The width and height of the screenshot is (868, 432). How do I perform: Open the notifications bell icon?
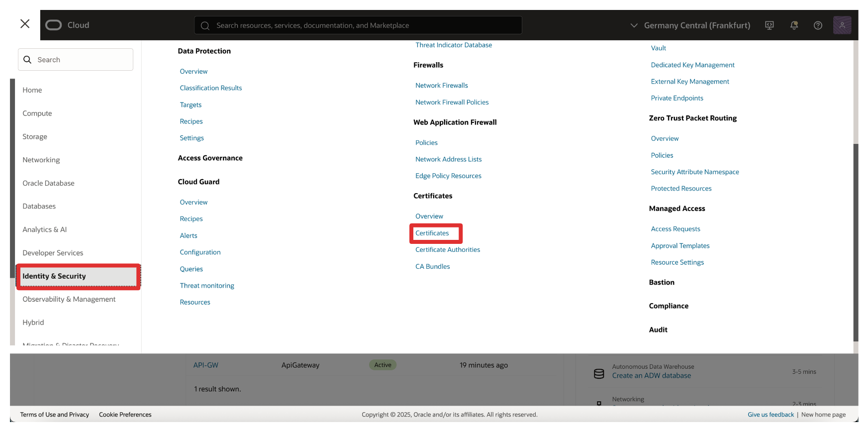(x=794, y=25)
